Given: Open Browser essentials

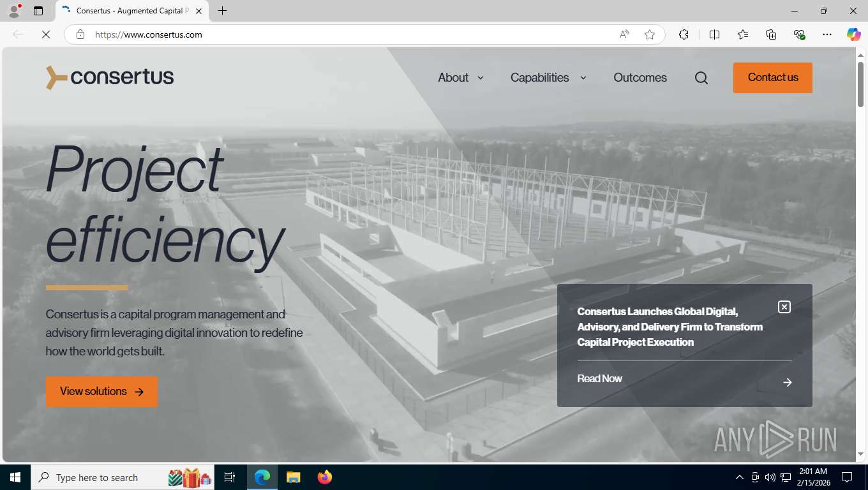Looking at the screenshot, I should pos(799,34).
